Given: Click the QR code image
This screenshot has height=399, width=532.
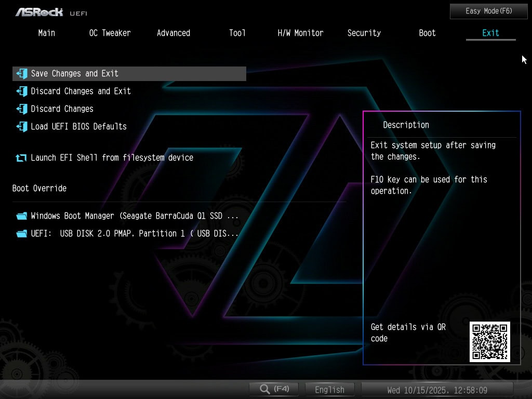Looking at the screenshot, I should [489, 341].
